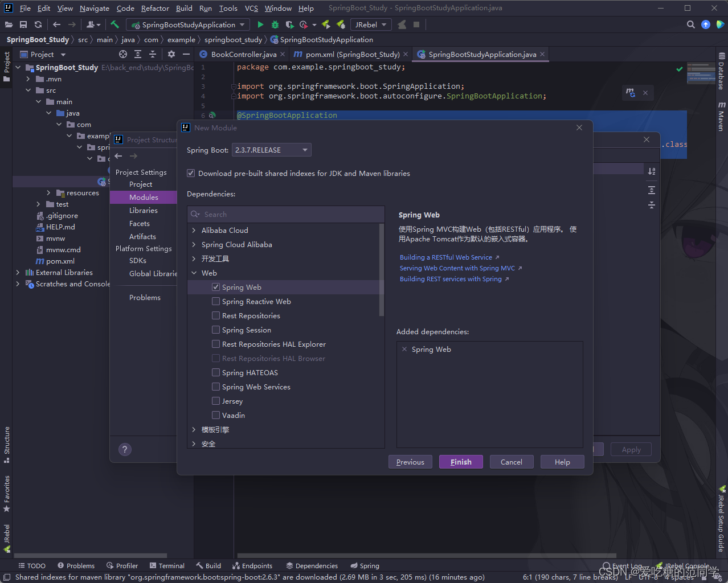Collapse the Web dependency group
This screenshot has height=583, width=728.
(x=194, y=273)
